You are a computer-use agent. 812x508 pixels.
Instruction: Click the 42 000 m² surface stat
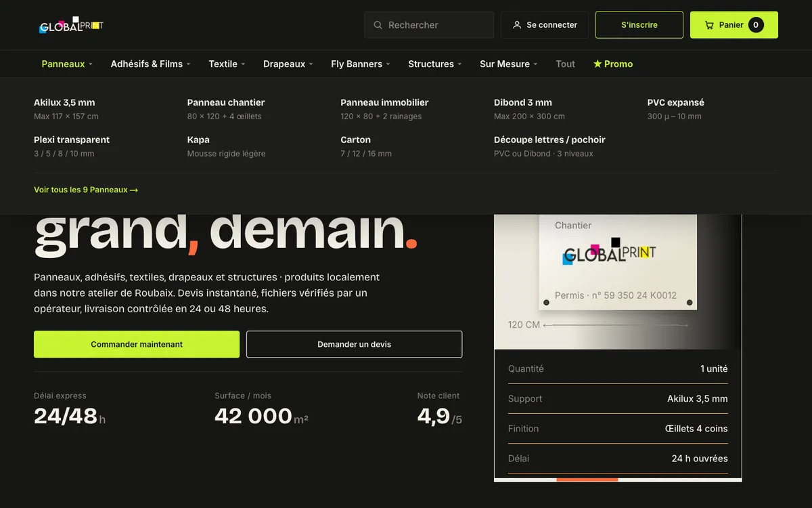261,409
